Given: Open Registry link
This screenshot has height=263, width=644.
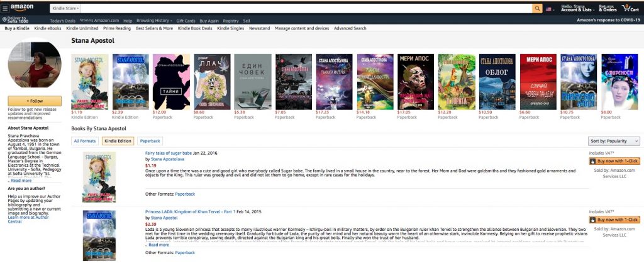Looking at the screenshot, I should click(x=231, y=21).
